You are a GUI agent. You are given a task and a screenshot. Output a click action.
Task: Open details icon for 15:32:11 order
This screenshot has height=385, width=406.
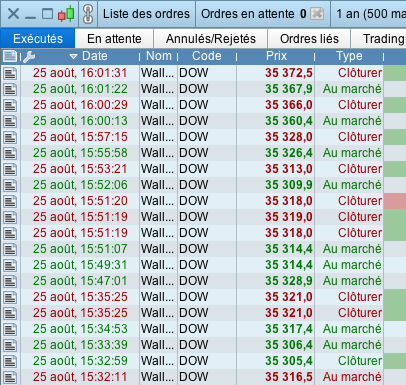pyautogui.click(x=10, y=377)
